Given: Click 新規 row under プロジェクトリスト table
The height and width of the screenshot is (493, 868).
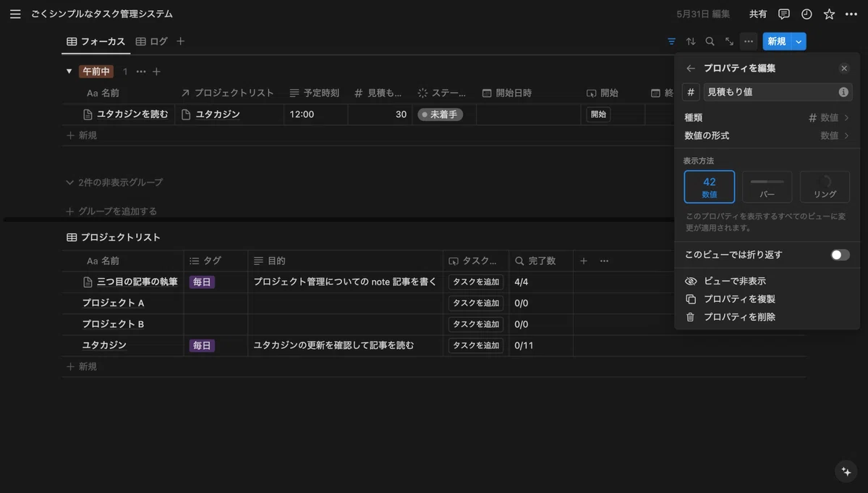Looking at the screenshot, I should click(x=81, y=367).
